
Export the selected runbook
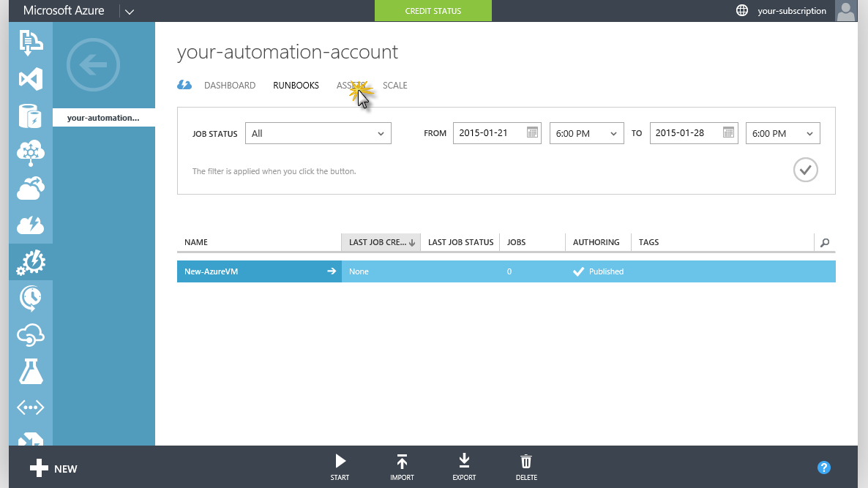click(464, 467)
